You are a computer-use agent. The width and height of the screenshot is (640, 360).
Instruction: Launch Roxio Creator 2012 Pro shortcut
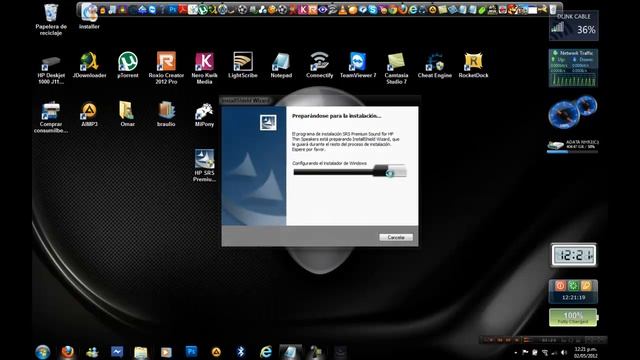(x=166, y=69)
